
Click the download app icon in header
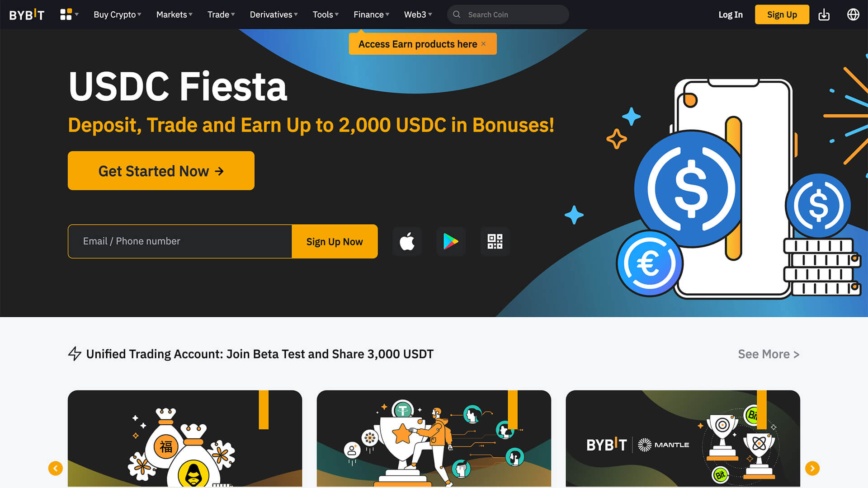pos(824,14)
